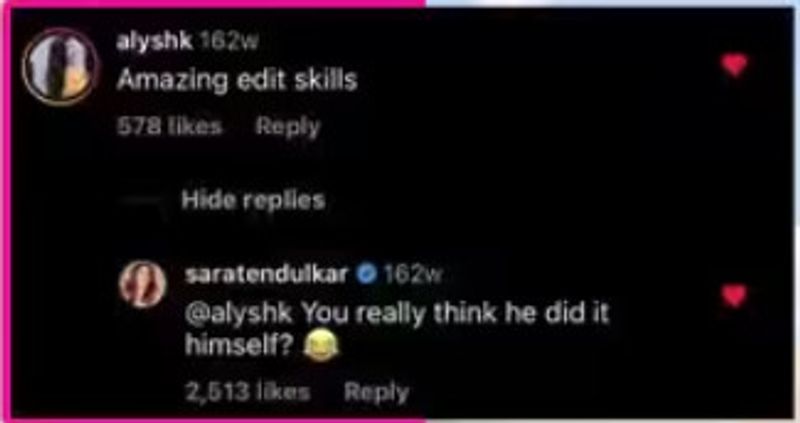Viewport: 800px width, 423px height.
Task: Open alyshk's profile picture
Action: point(61,67)
